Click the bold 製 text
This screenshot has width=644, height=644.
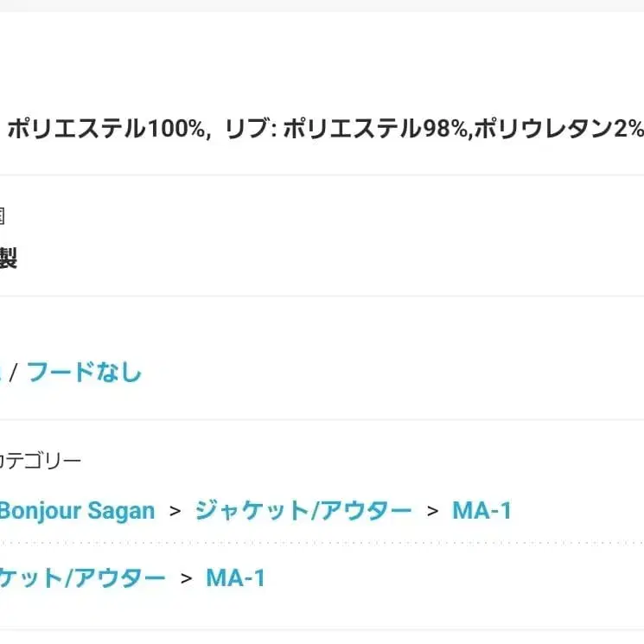[7, 258]
